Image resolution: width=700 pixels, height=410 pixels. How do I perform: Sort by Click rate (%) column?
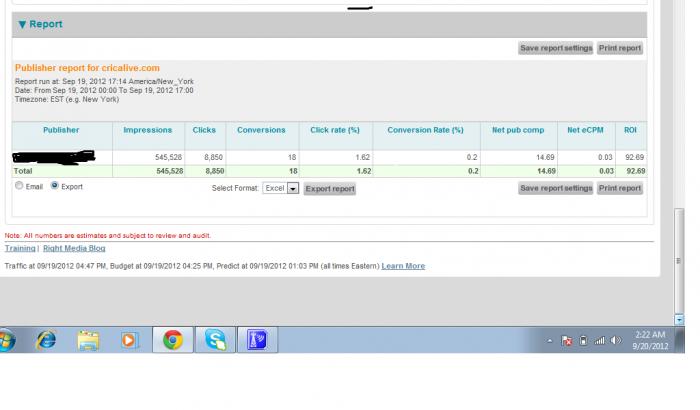click(335, 130)
